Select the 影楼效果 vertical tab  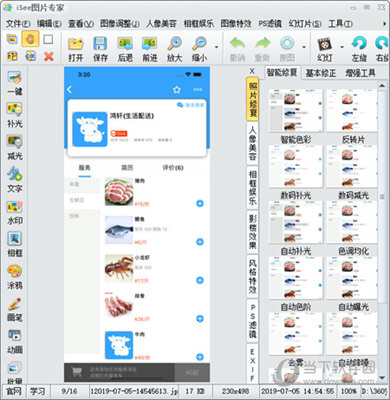(253, 232)
